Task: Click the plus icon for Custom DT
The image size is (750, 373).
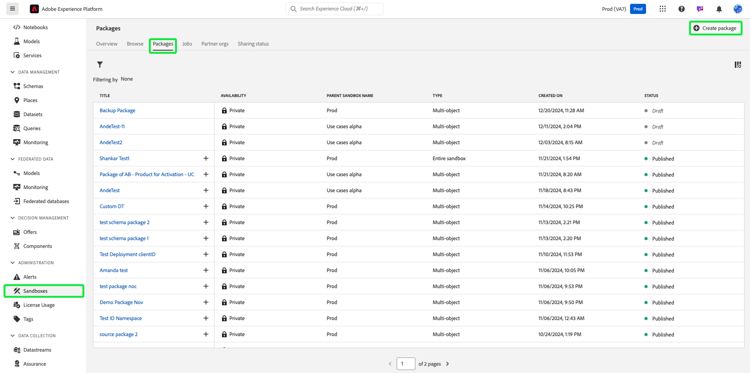Action: tap(206, 206)
